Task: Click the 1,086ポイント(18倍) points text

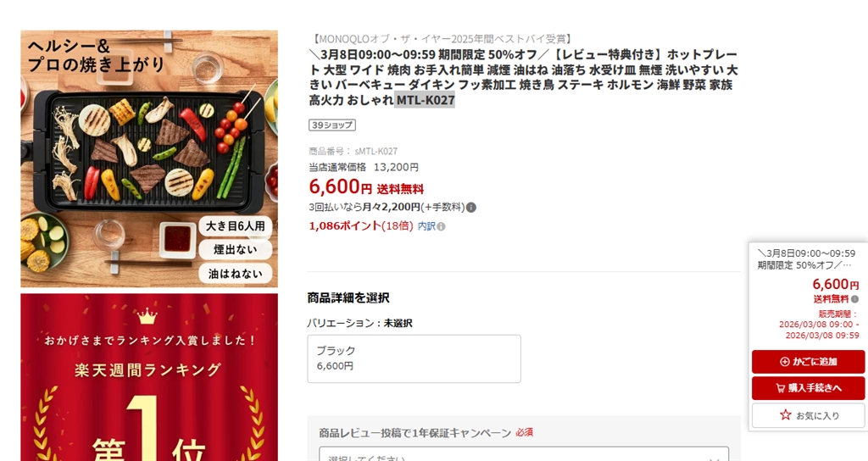Action: click(x=361, y=225)
